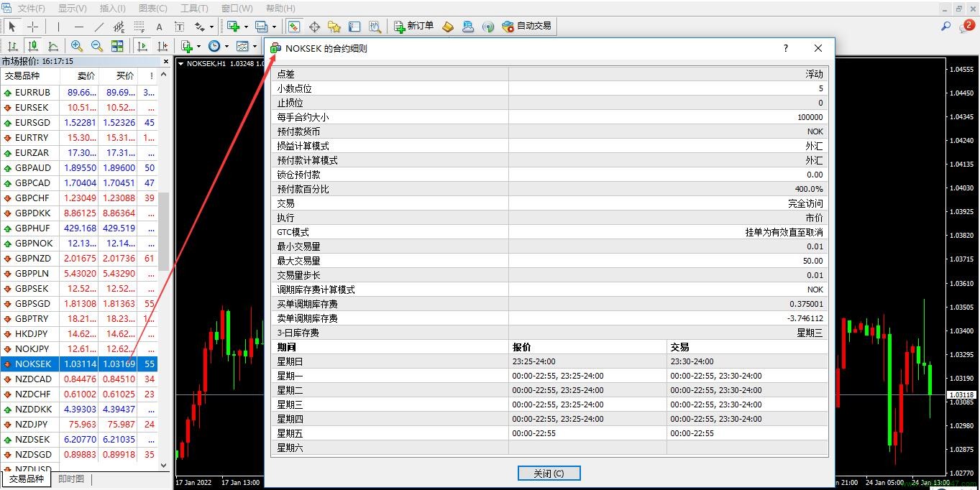Open MetaEditor from the toolbar
This screenshot has width=980, height=490.
tap(448, 27)
